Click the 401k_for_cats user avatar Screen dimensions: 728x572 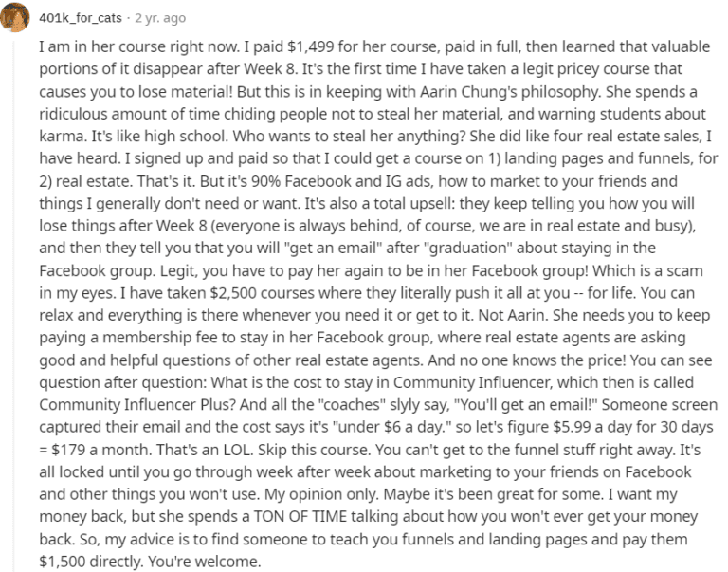20,18
